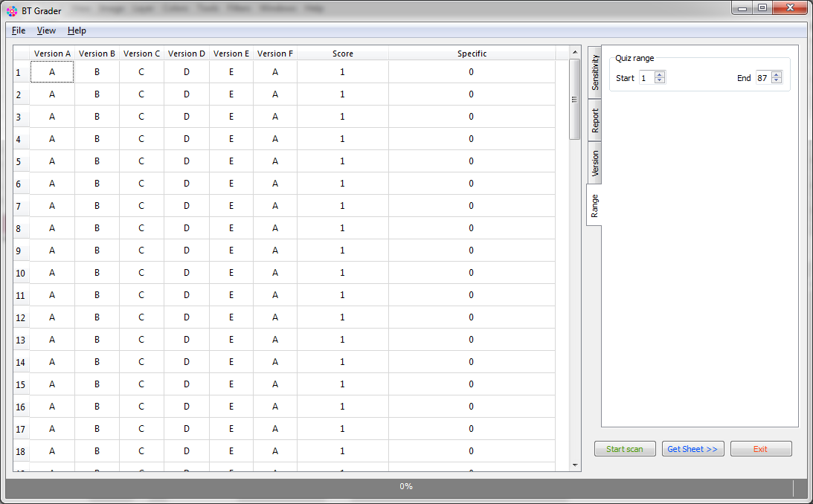Click the Get Sheet >> button

(693, 449)
